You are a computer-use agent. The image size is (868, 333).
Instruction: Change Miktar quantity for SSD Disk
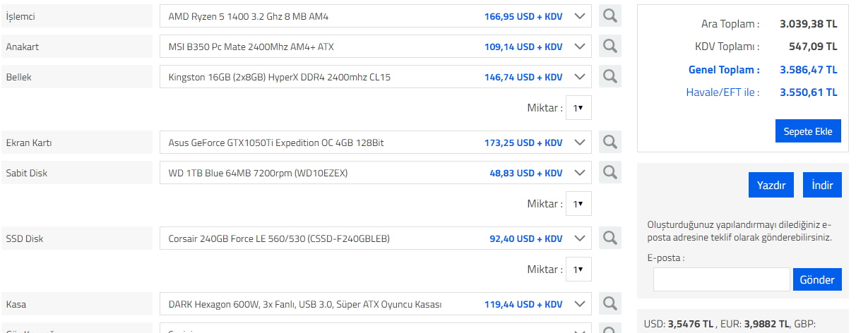point(578,269)
